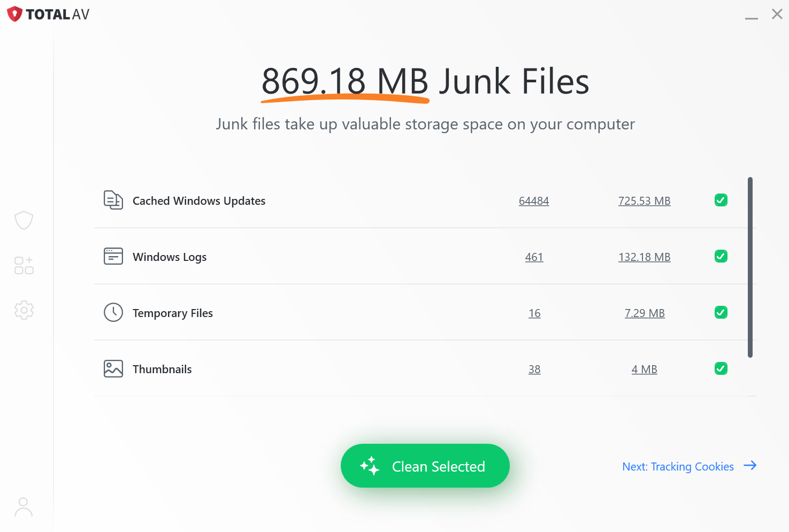The image size is (789, 532).
Task: Select the Temporary Files label
Action: [173, 313]
